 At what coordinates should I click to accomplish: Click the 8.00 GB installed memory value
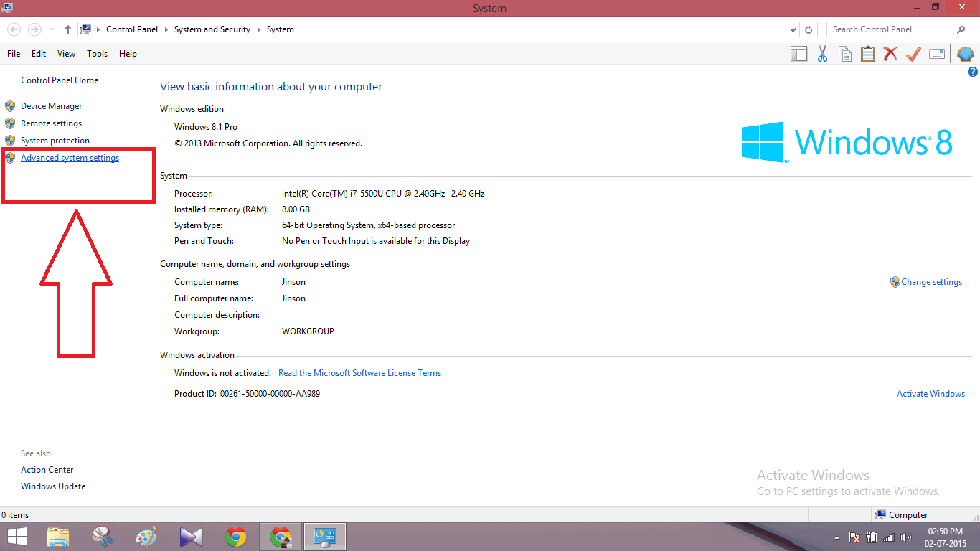[296, 209]
